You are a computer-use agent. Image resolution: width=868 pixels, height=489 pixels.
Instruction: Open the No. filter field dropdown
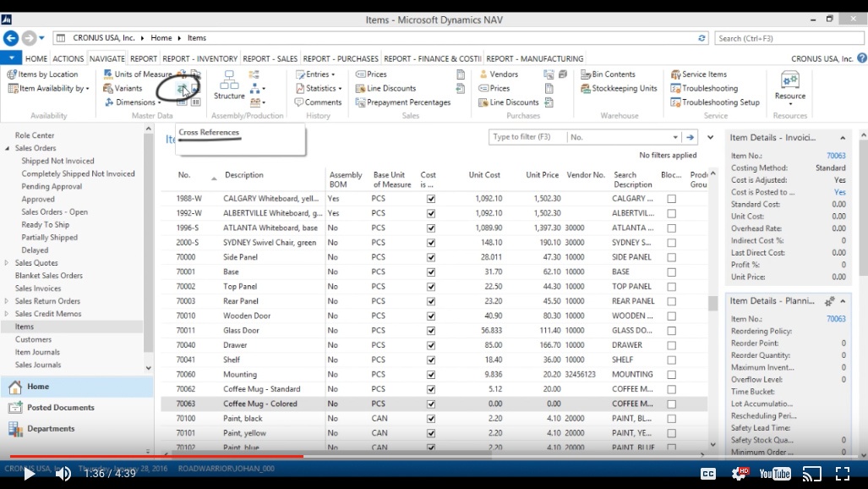point(675,137)
